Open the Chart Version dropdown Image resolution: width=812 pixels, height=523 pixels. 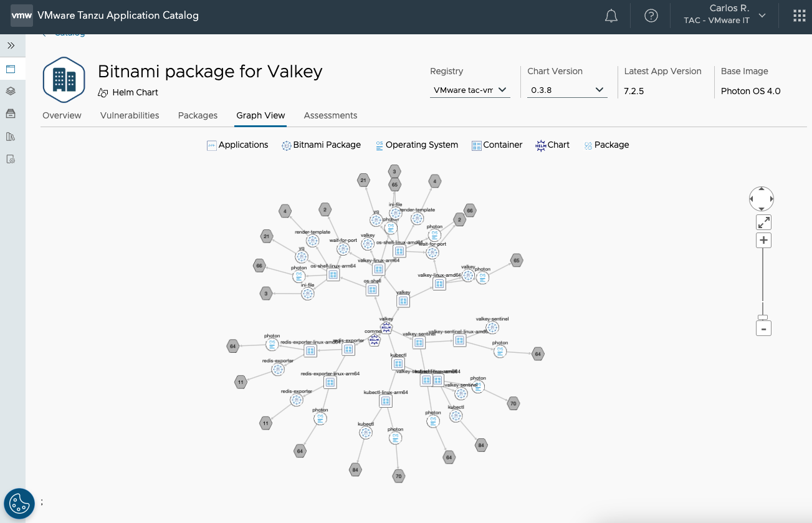tap(566, 90)
